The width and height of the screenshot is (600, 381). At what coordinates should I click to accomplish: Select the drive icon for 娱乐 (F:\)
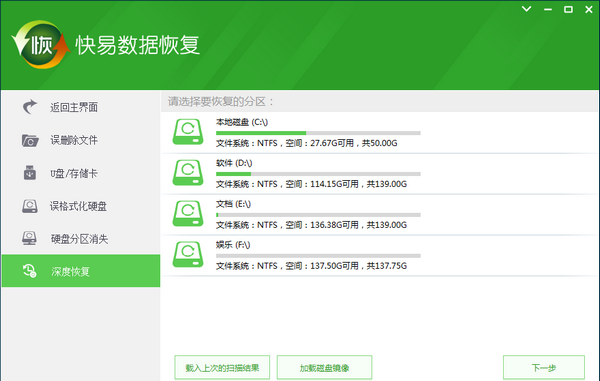188,255
